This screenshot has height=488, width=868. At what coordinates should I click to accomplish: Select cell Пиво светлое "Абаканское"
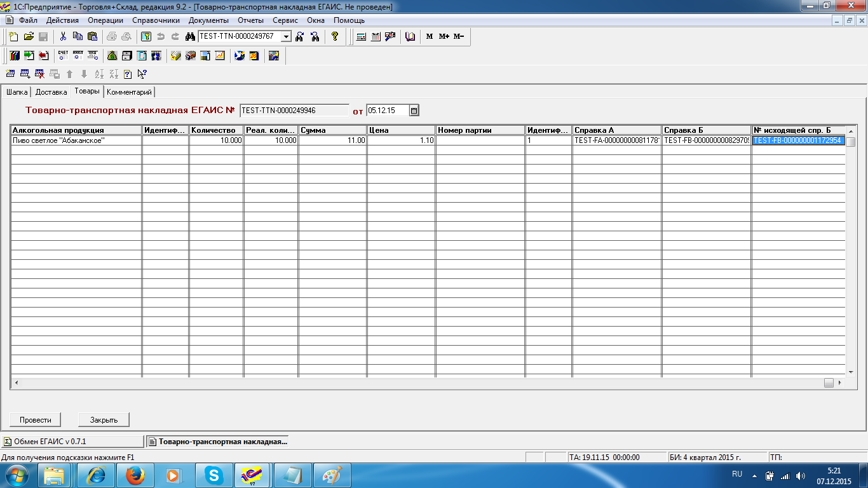click(76, 140)
